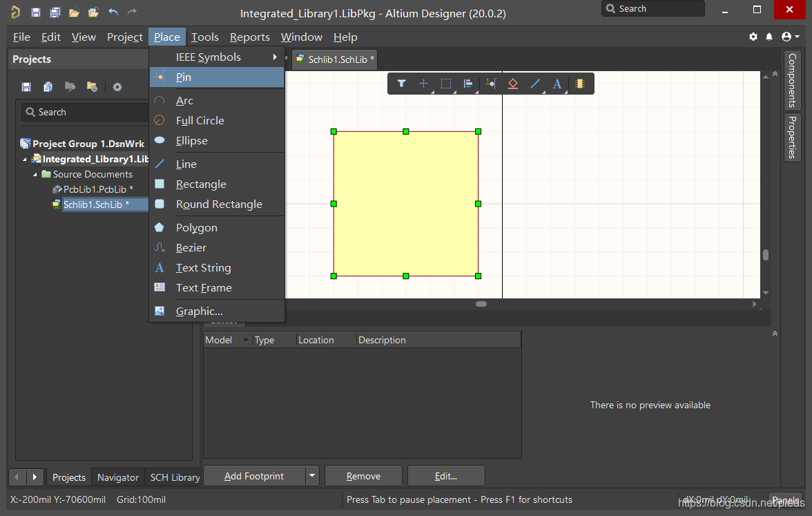Choose the Text String 'A' tool in the active bar

[x=557, y=84]
